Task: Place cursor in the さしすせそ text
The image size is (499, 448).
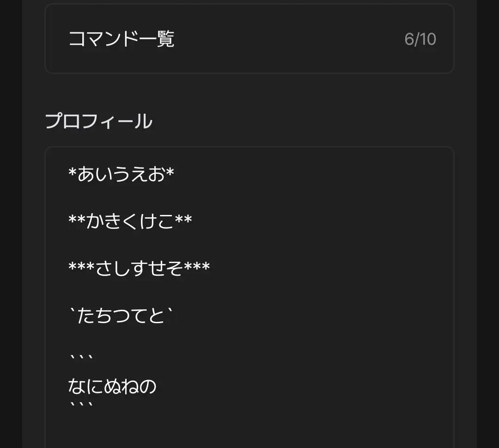Action: point(139,268)
